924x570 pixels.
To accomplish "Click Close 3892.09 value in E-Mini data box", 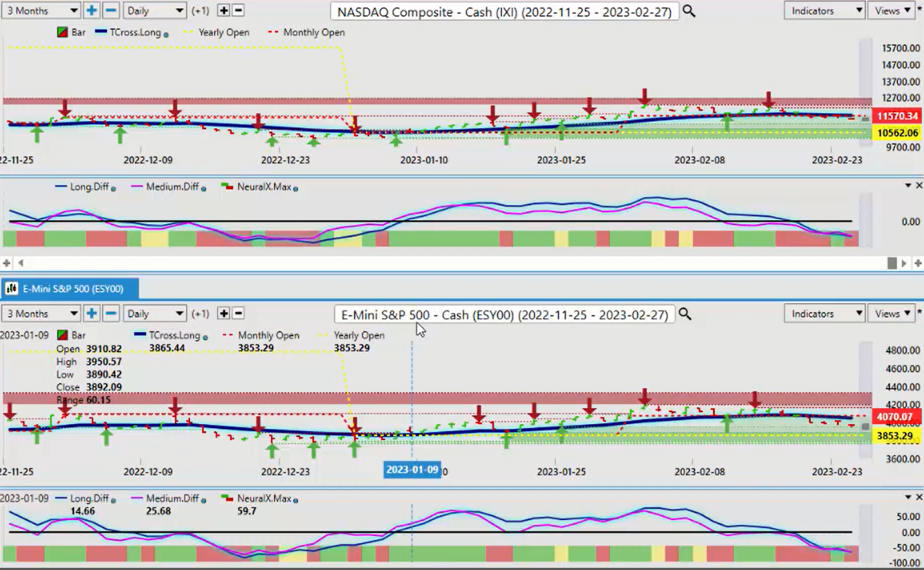I will pos(104,387).
